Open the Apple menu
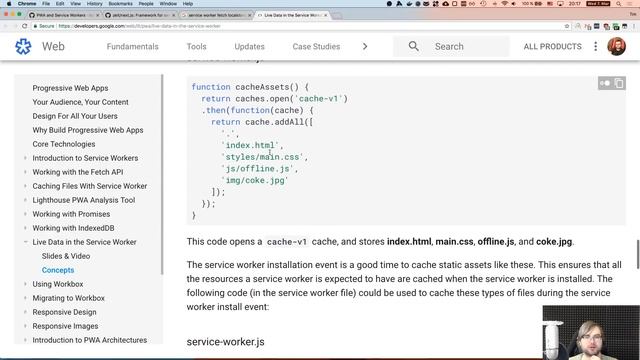 [x=9, y=4]
